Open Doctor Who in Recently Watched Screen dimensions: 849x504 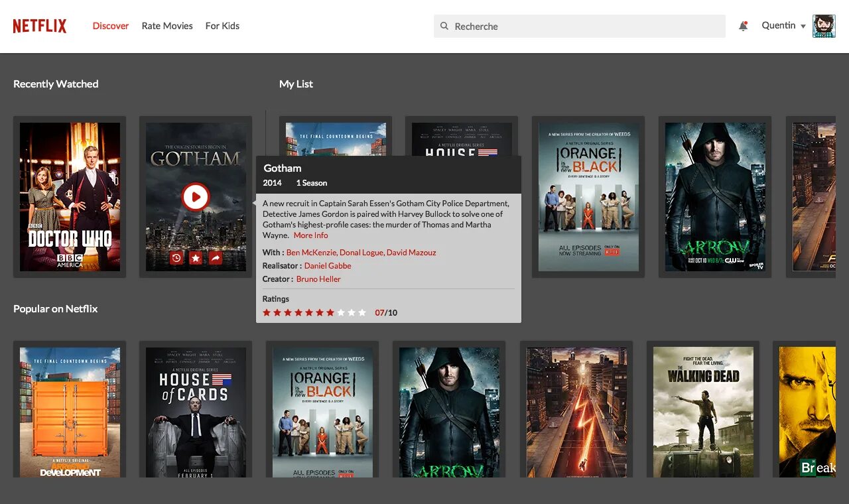click(x=70, y=197)
